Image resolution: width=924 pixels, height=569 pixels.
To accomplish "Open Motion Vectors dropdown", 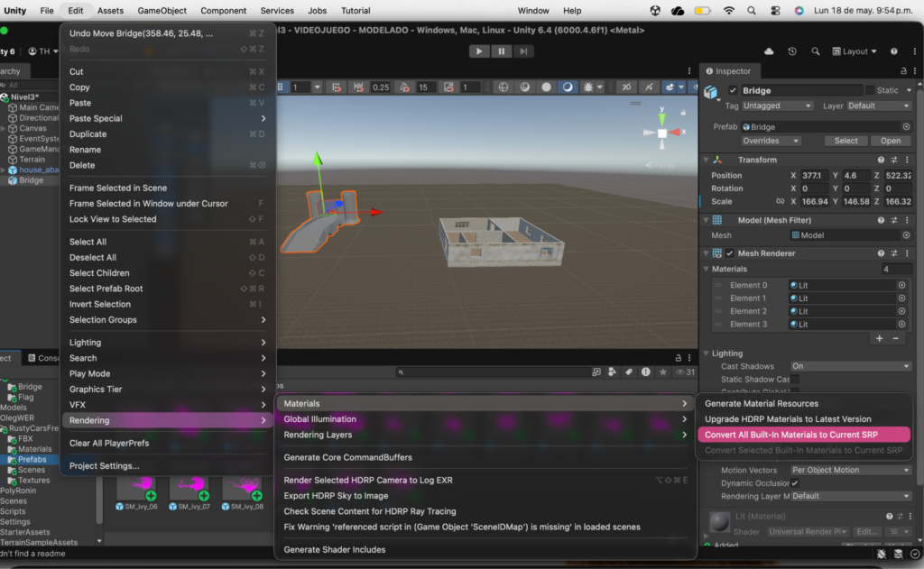I will 850,470.
